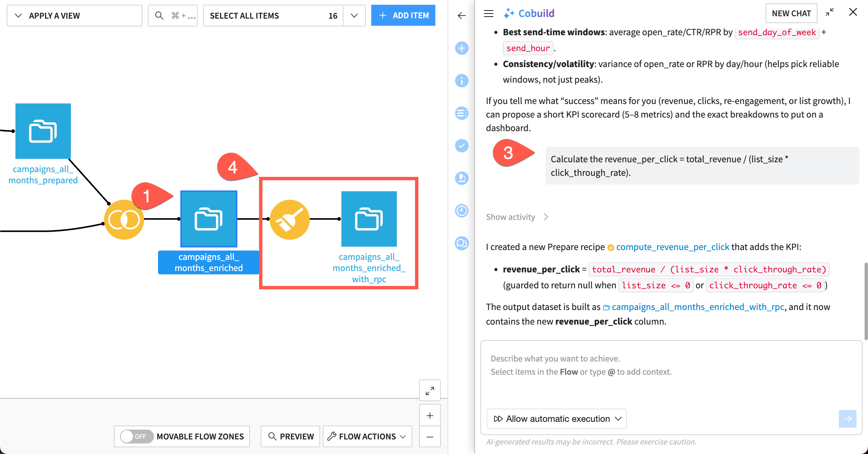
Task: Start a New Chat
Action: click(x=791, y=14)
